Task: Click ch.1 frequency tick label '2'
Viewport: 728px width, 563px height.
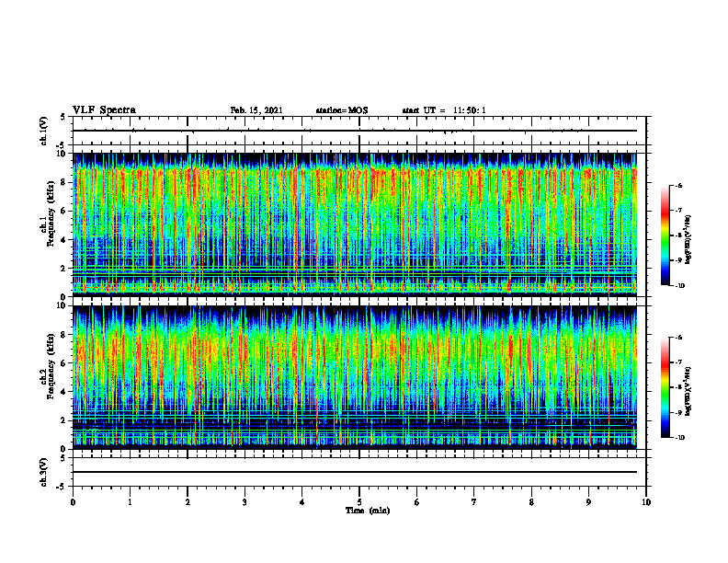Action: coord(63,268)
